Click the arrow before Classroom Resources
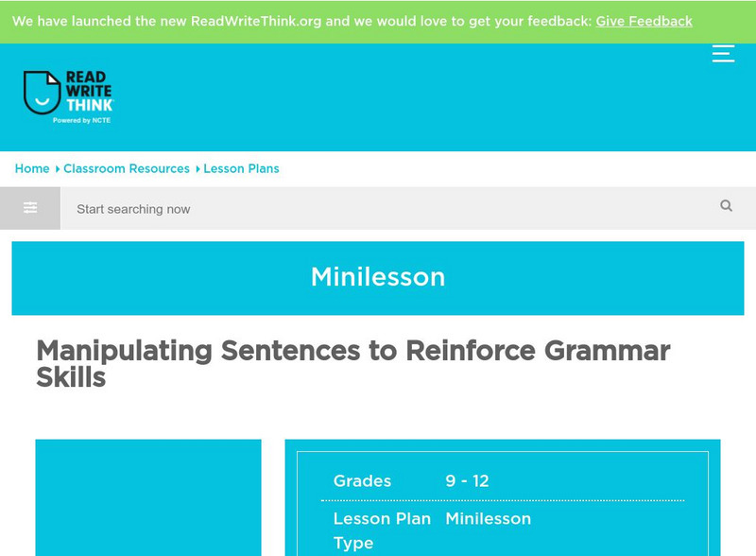The height and width of the screenshot is (556, 756). point(58,169)
